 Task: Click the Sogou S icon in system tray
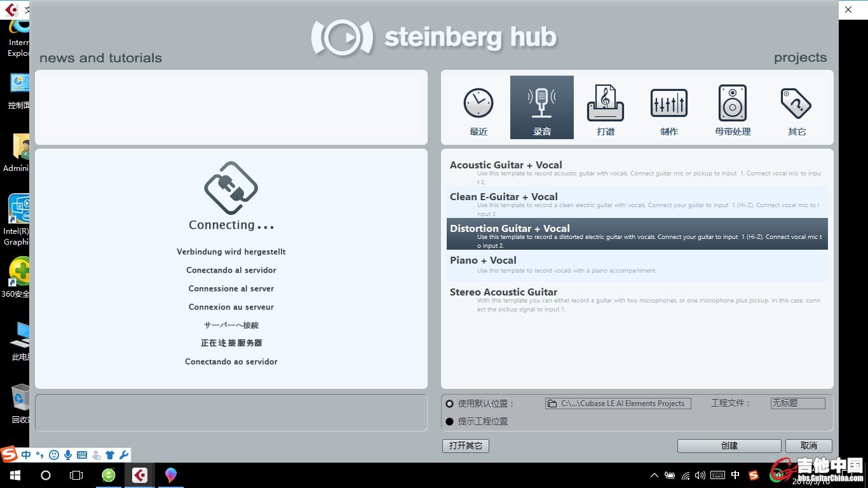tap(754, 475)
